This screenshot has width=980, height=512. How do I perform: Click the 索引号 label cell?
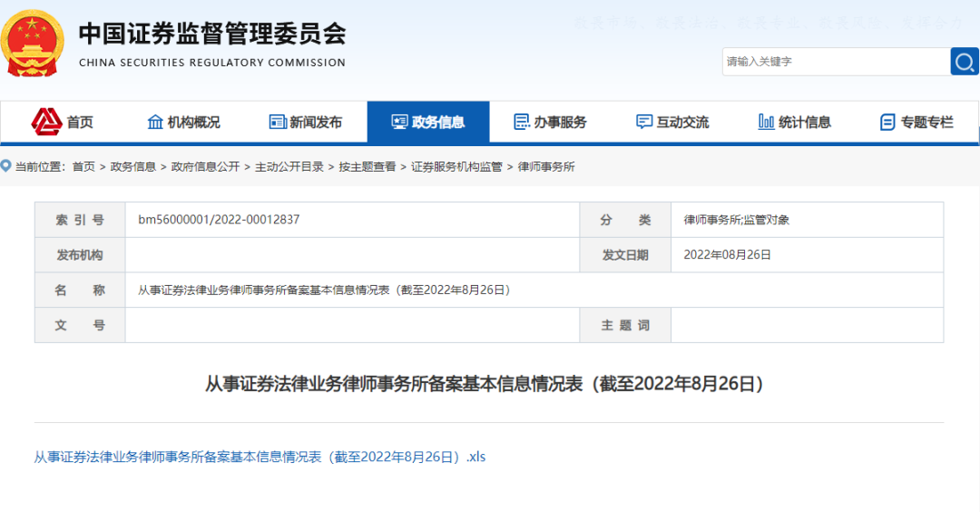tap(80, 220)
